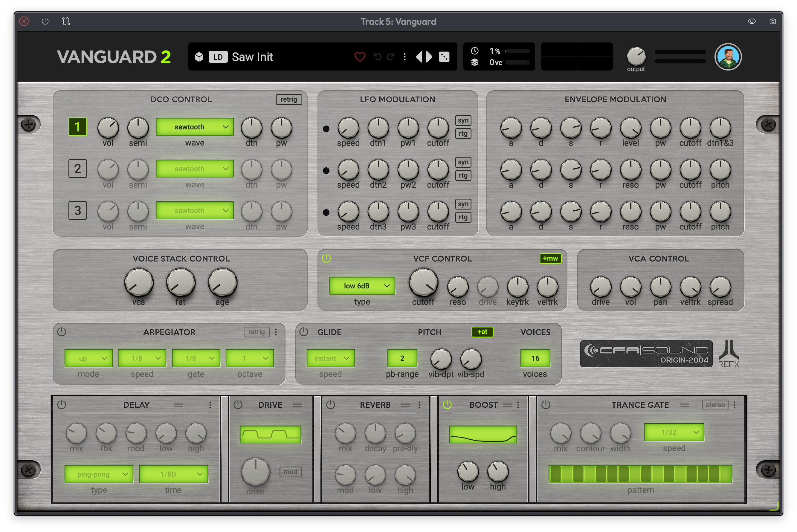Open Arpegiator three-dot options menu
Viewport: 797px width, 532px height.
pyautogui.click(x=276, y=332)
